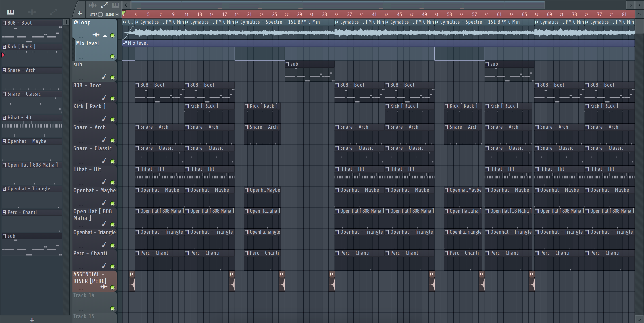Mute the Perc - Chanti track
Image resolution: width=644 pixels, height=323 pixels.
(x=112, y=266)
